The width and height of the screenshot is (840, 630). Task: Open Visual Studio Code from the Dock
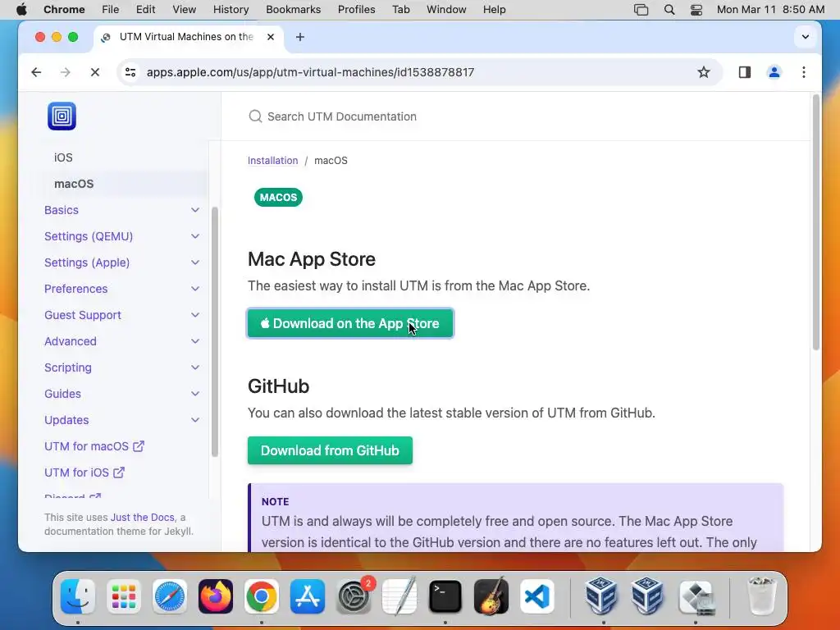(536, 596)
